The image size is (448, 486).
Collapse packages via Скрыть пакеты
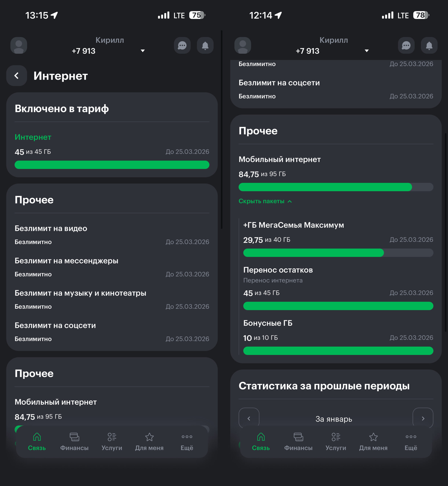265,201
